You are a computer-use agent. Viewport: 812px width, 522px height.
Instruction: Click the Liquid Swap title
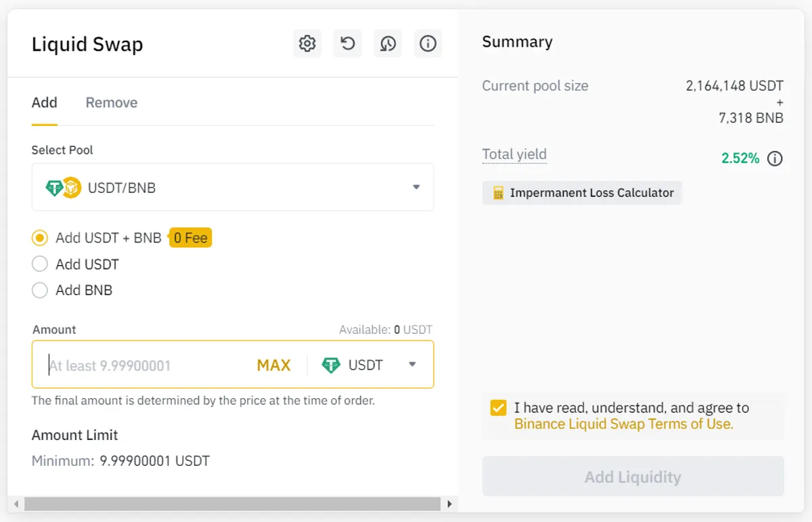click(x=87, y=45)
